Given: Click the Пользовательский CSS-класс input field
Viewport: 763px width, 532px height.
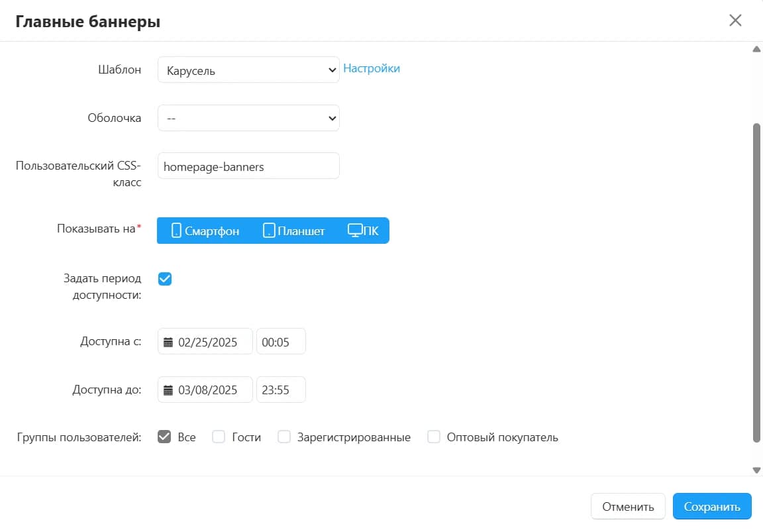Looking at the screenshot, I should (x=248, y=167).
